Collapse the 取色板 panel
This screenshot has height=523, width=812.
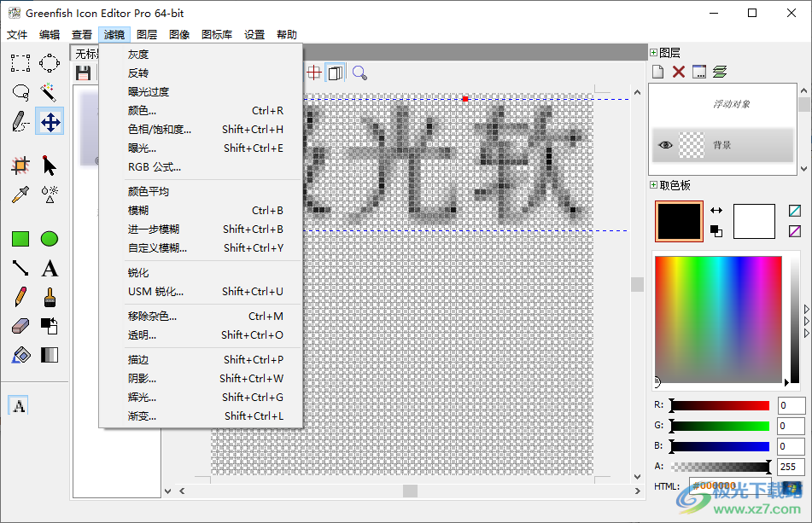pyautogui.click(x=653, y=183)
